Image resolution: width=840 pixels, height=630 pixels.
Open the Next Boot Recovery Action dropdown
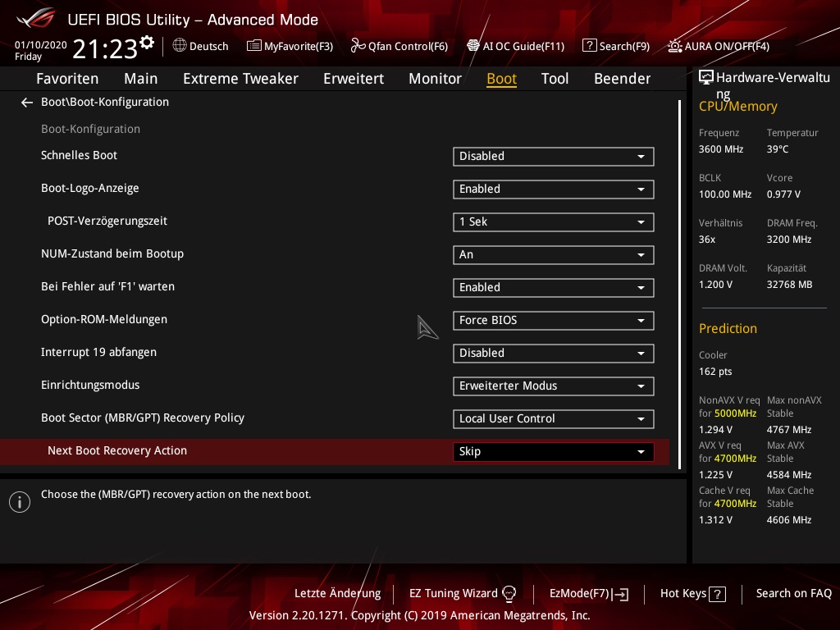point(554,452)
